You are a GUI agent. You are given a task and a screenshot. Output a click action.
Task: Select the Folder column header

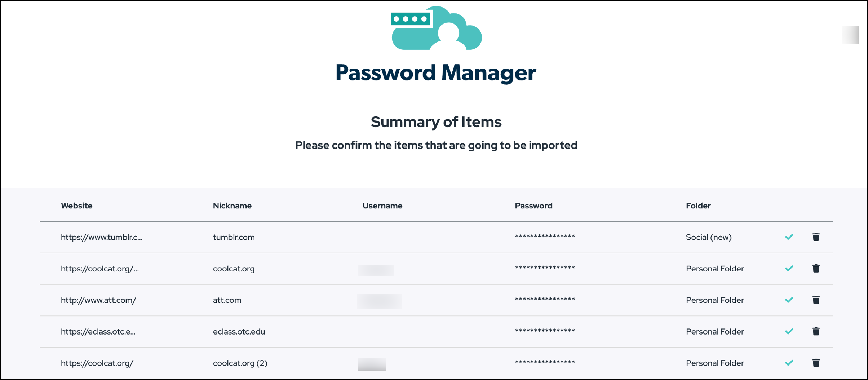click(698, 206)
